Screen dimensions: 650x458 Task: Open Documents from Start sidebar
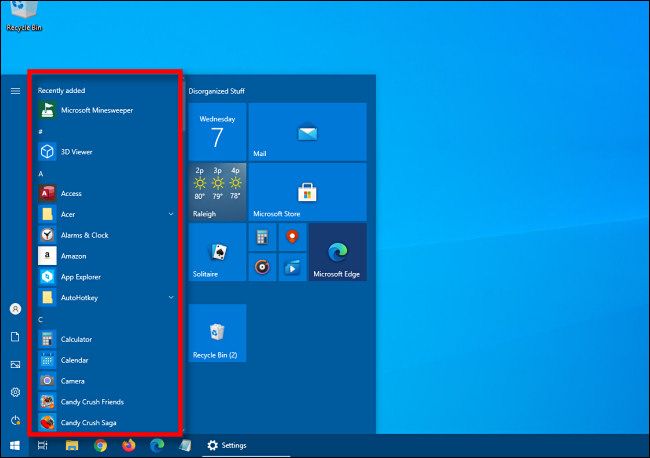click(x=15, y=337)
